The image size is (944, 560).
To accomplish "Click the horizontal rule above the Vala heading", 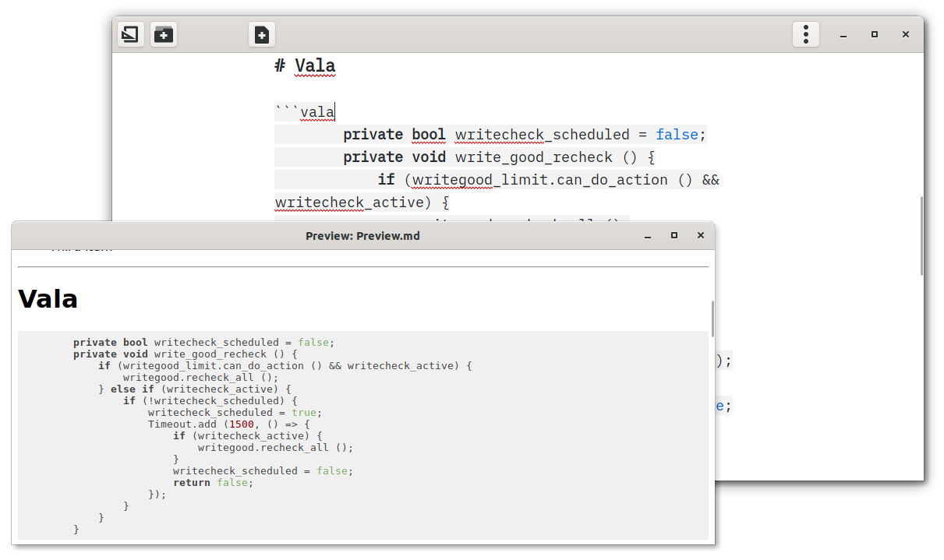I will 362,268.
